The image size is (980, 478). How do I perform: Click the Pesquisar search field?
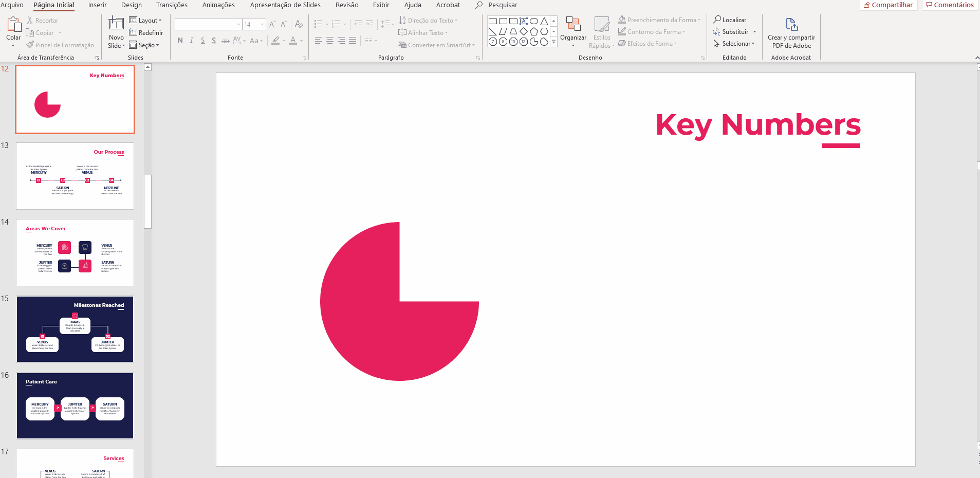(x=503, y=5)
